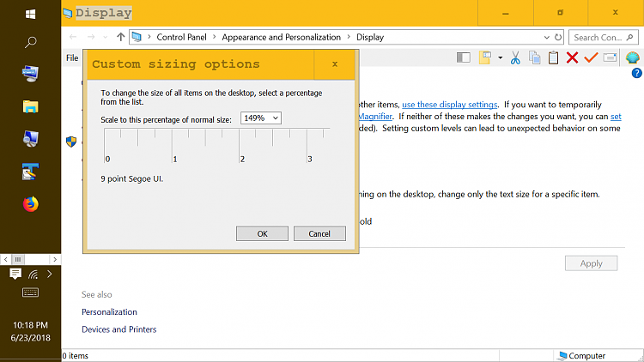
Task: Open the Windows Start menu
Action: click(30, 14)
